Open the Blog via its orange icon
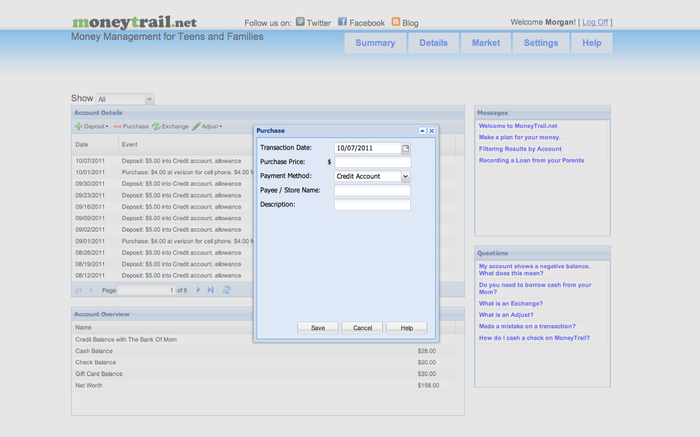This screenshot has height=437, width=700. [396, 22]
